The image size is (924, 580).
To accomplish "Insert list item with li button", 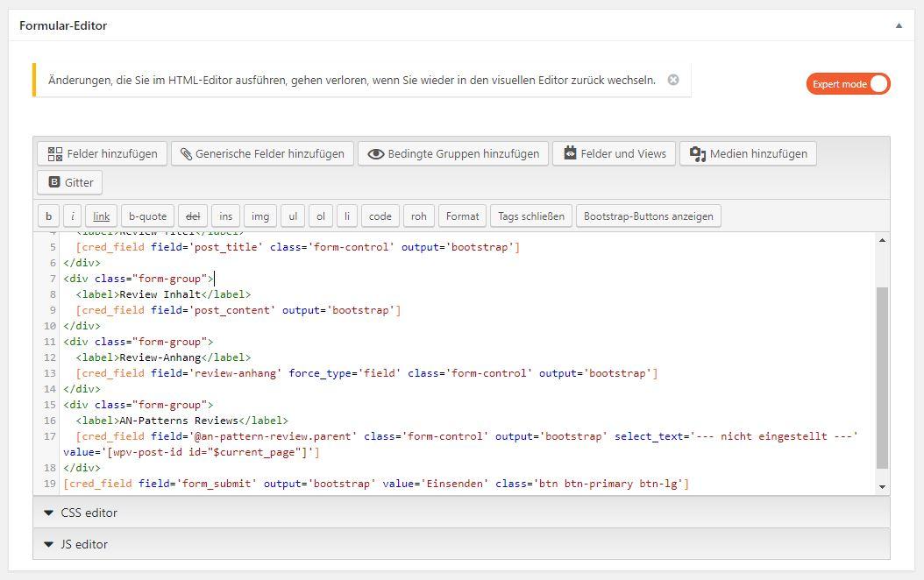I will point(347,216).
